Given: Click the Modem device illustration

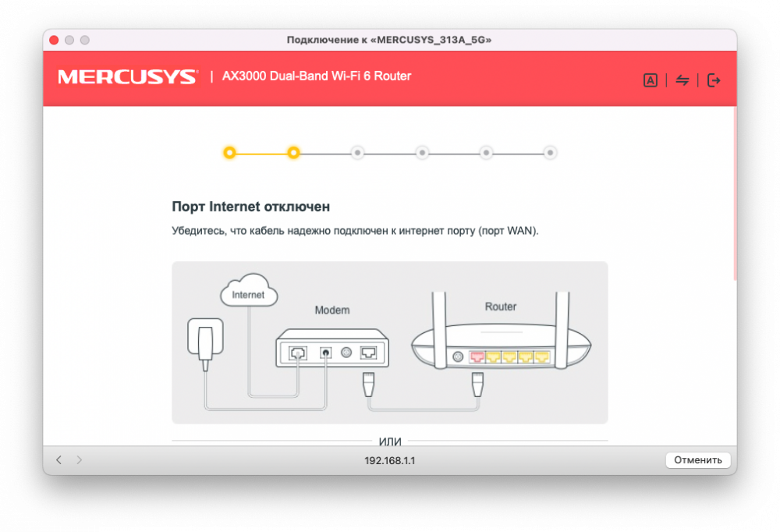Looking at the screenshot, I should 331,353.
